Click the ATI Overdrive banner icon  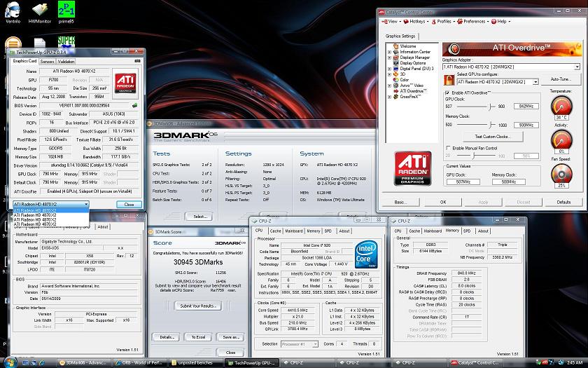coord(454,49)
